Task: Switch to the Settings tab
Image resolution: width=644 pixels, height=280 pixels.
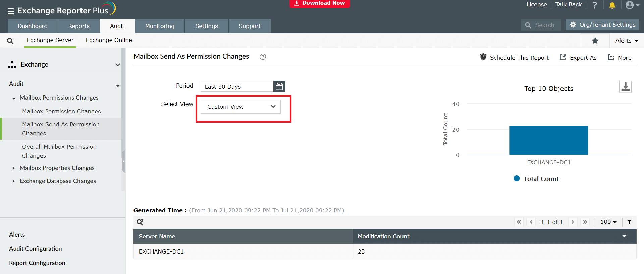Action: 207,26
